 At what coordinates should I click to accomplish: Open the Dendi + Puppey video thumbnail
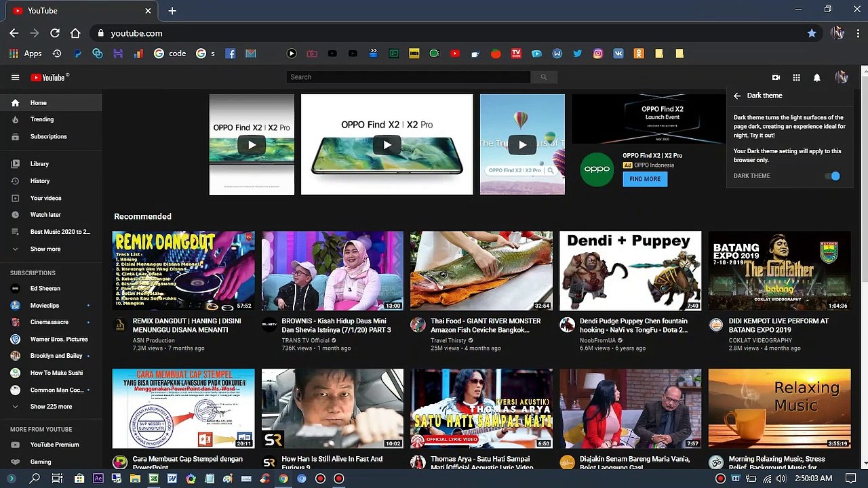(x=631, y=271)
